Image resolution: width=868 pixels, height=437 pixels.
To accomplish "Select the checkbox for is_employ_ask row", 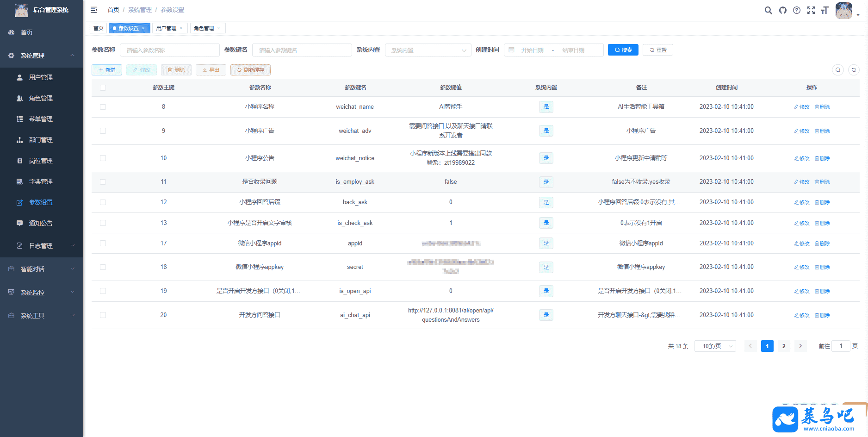I will click(103, 182).
